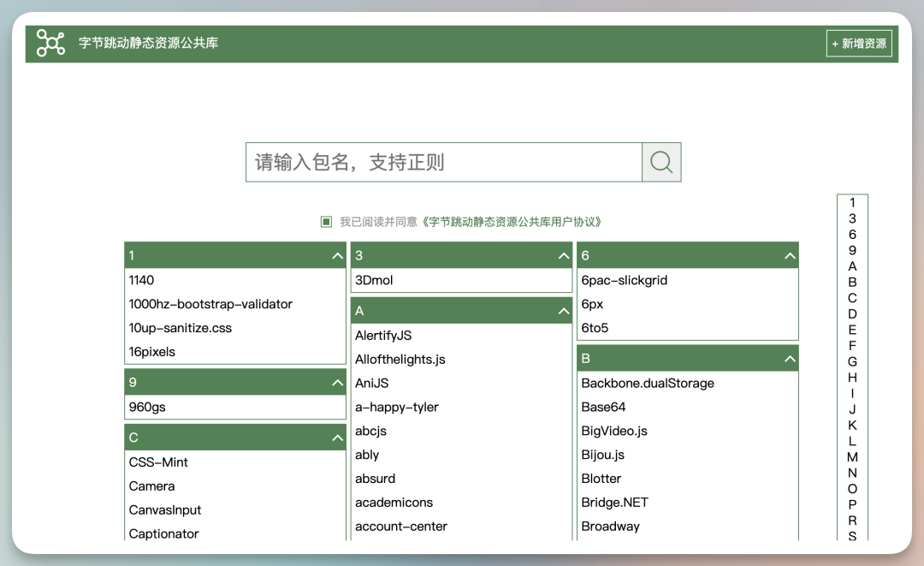Jump to letter G in sidebar

click(x=852, y=362)
